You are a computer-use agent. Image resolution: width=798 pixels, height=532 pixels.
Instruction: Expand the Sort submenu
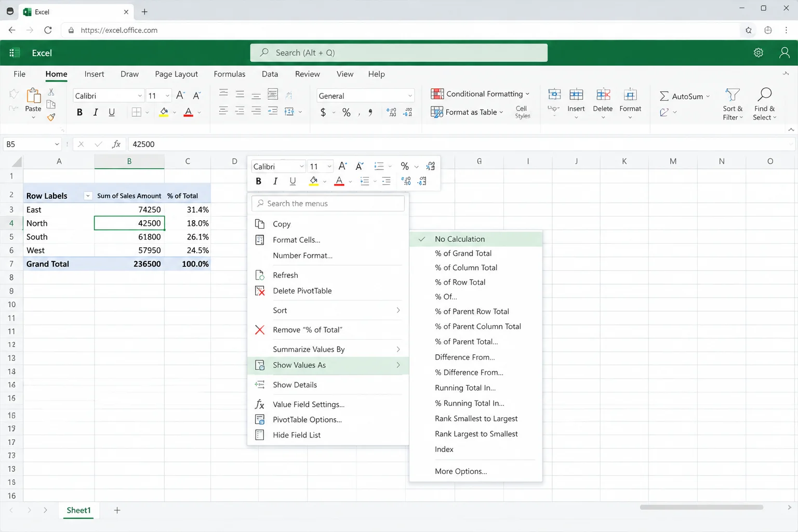tap(328, 310)
